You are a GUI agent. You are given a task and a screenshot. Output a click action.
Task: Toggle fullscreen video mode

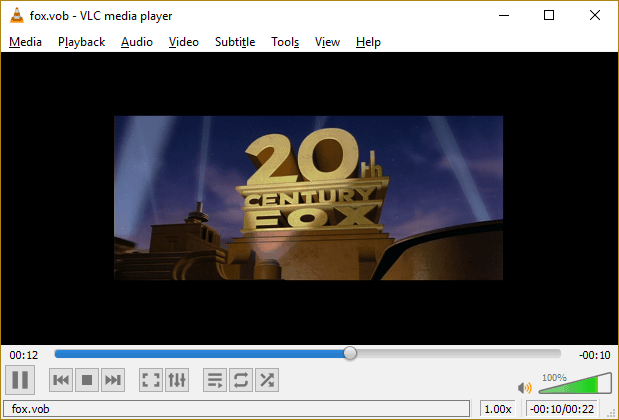tap(151, 380)
